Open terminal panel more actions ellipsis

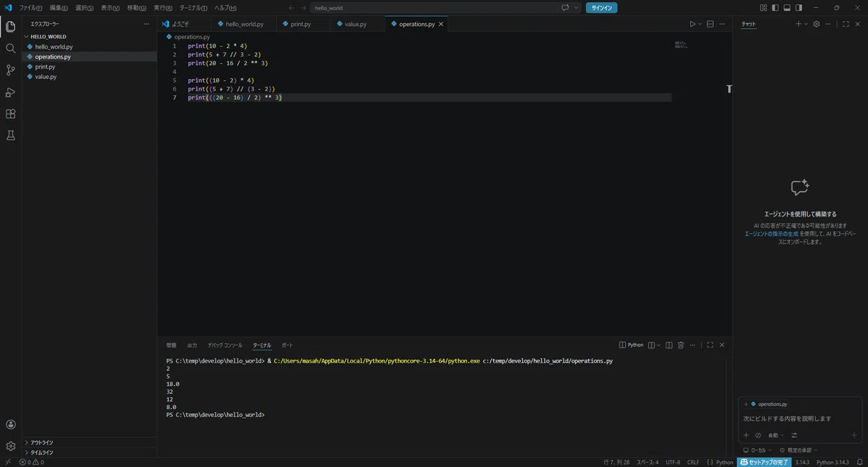point(692,345)
